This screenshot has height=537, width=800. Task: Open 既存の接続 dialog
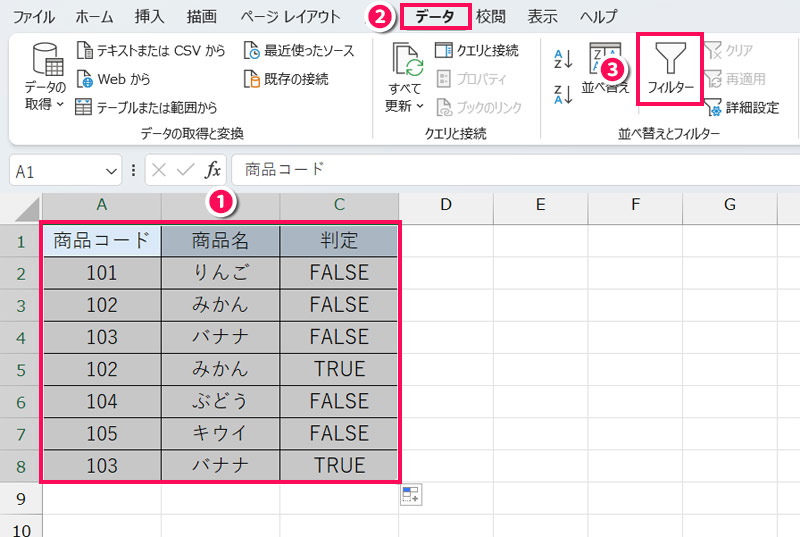pos(286,79)
